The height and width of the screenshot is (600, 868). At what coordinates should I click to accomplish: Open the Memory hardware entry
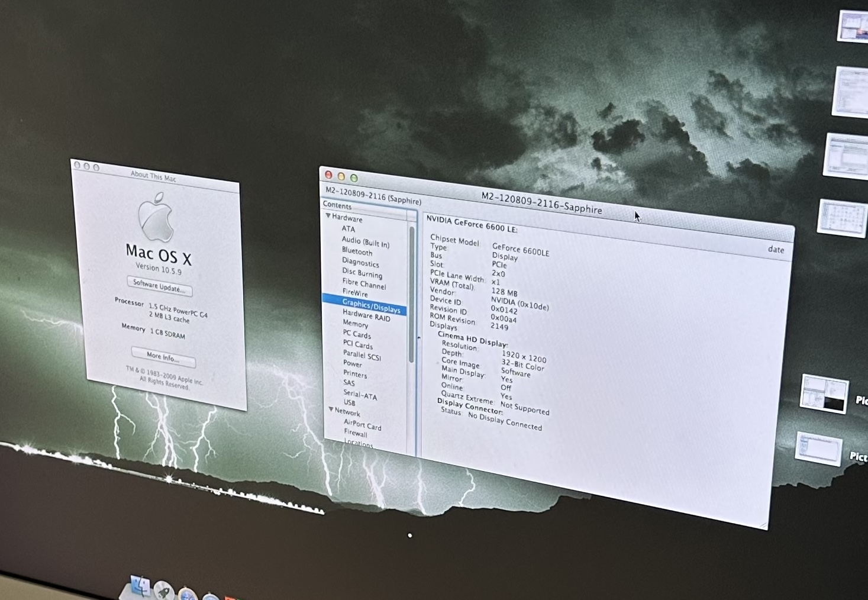355,324
